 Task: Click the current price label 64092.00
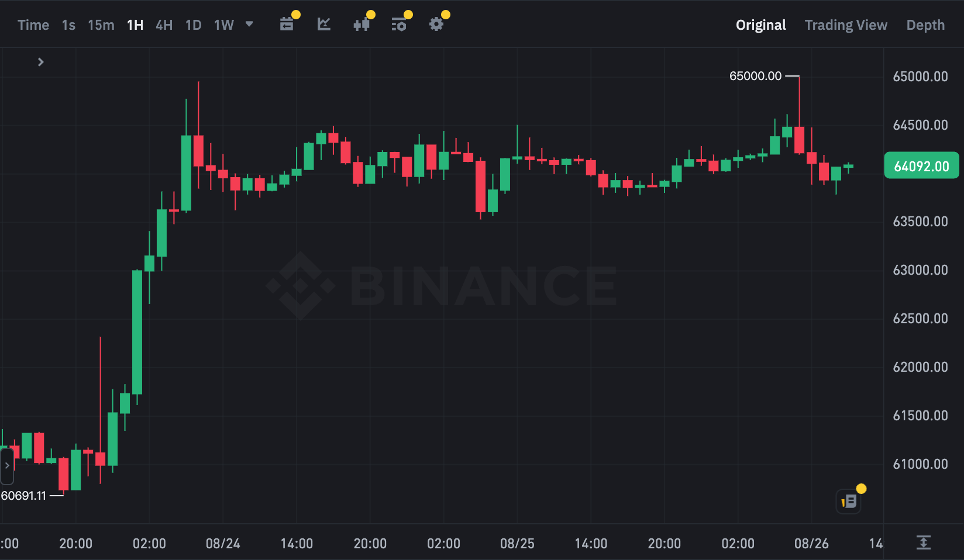(921, 166)
